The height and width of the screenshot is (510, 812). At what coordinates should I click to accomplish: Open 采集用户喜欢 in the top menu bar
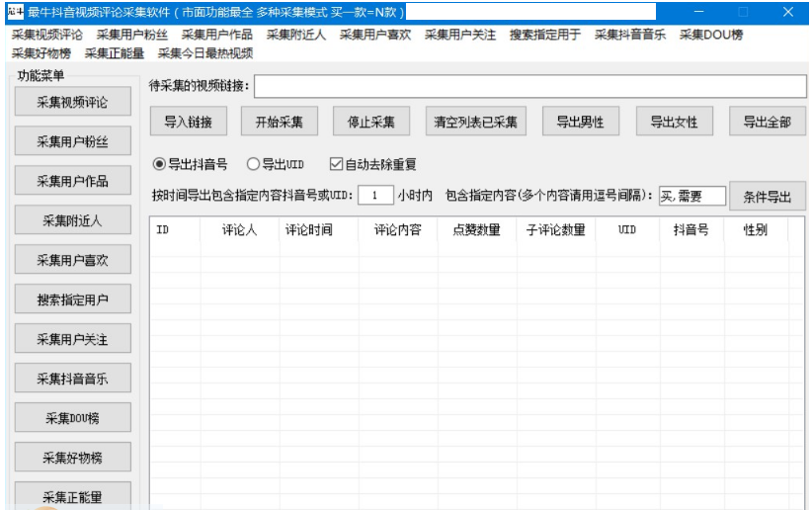375,35
